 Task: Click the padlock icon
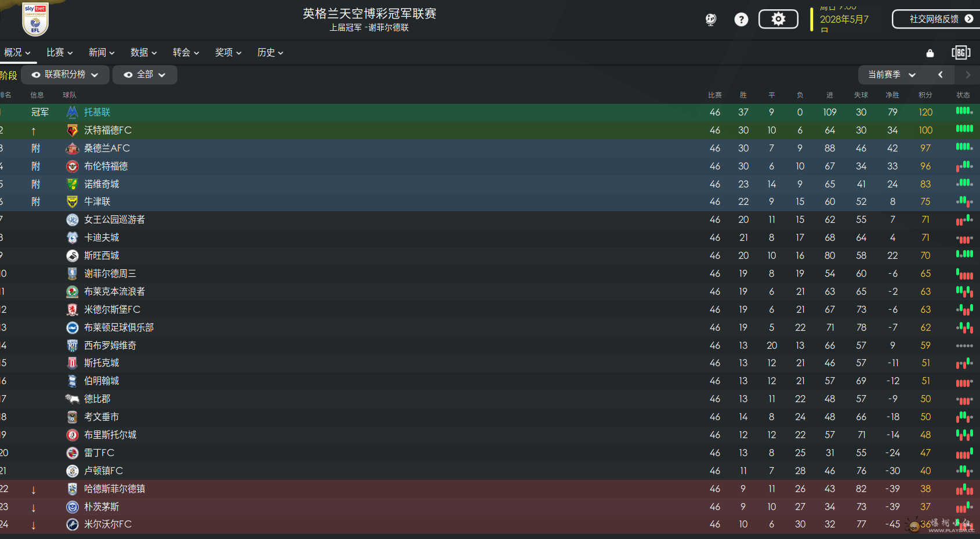click(930, 53)
